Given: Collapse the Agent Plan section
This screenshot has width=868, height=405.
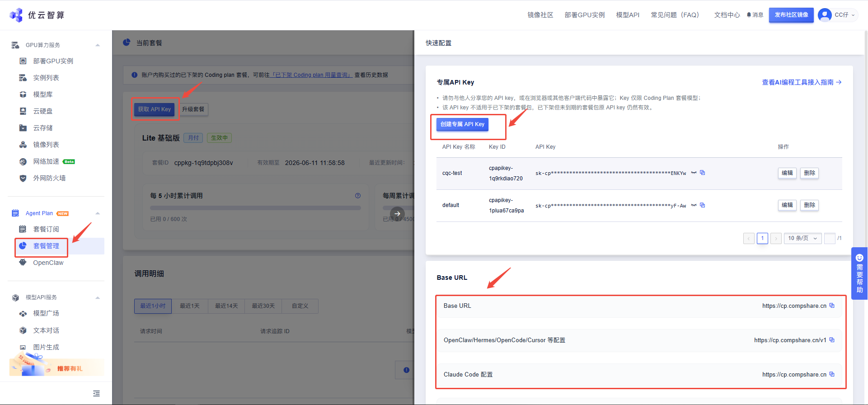Looking at the screenshot, I should click(98, 213).
